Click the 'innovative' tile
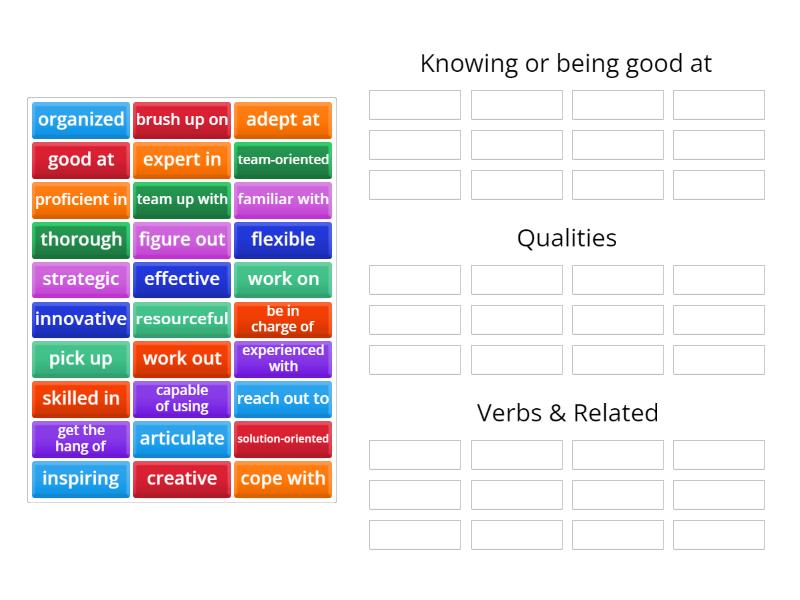This screenshot has width=800, height=600. (x=80, y=319)
